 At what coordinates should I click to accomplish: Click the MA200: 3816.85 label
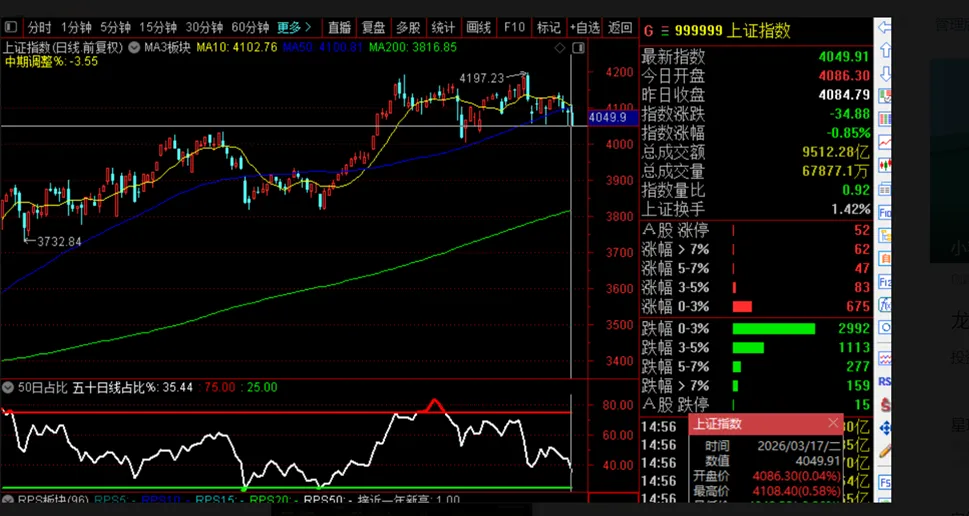tap(413, 47)
